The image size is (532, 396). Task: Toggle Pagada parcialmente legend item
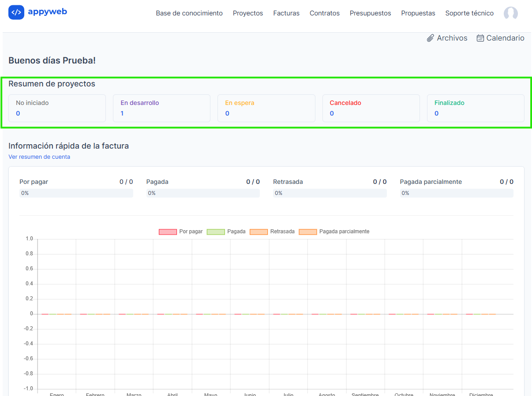point(308,232)
